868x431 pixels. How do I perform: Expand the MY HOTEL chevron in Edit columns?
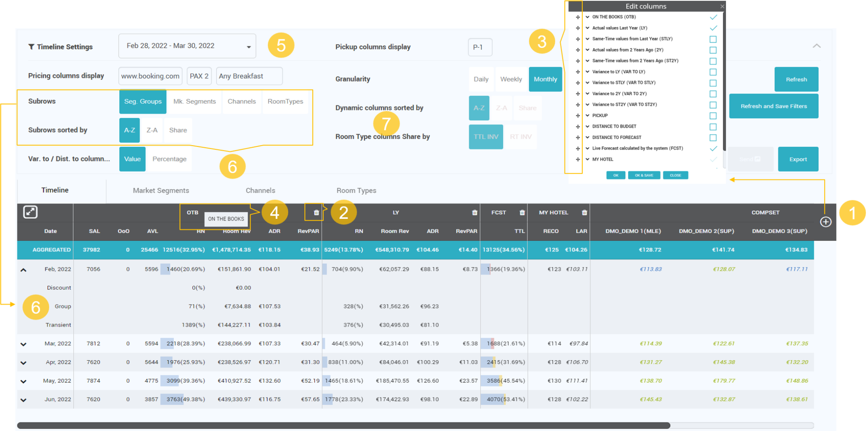point(587,159)
